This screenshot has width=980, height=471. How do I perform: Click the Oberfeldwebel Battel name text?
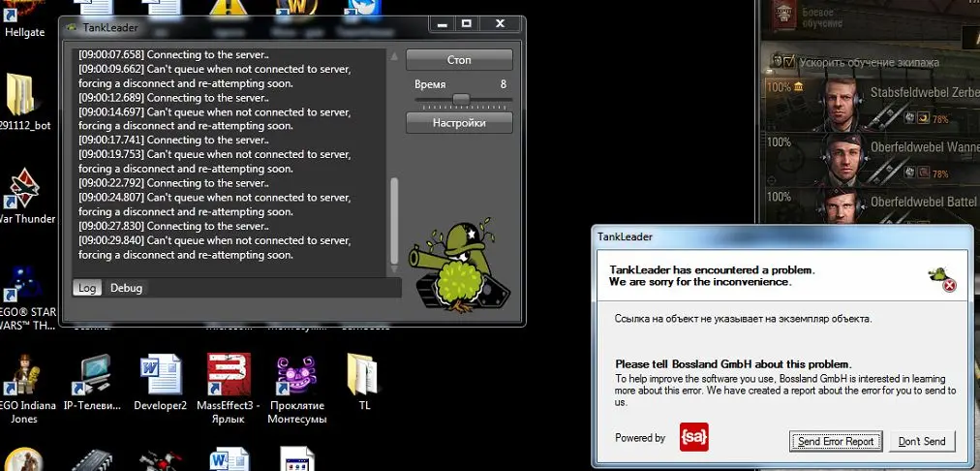pyautogui.click(x=924, y=202)
